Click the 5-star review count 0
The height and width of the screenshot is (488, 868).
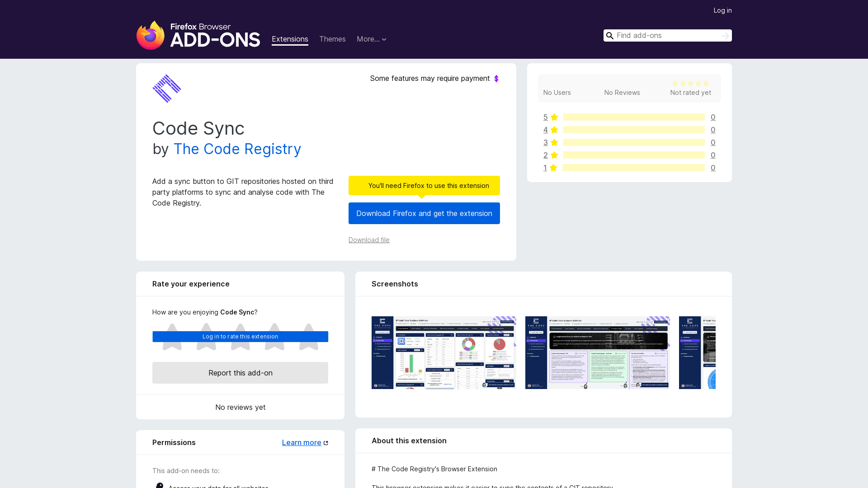pos(713,117)
